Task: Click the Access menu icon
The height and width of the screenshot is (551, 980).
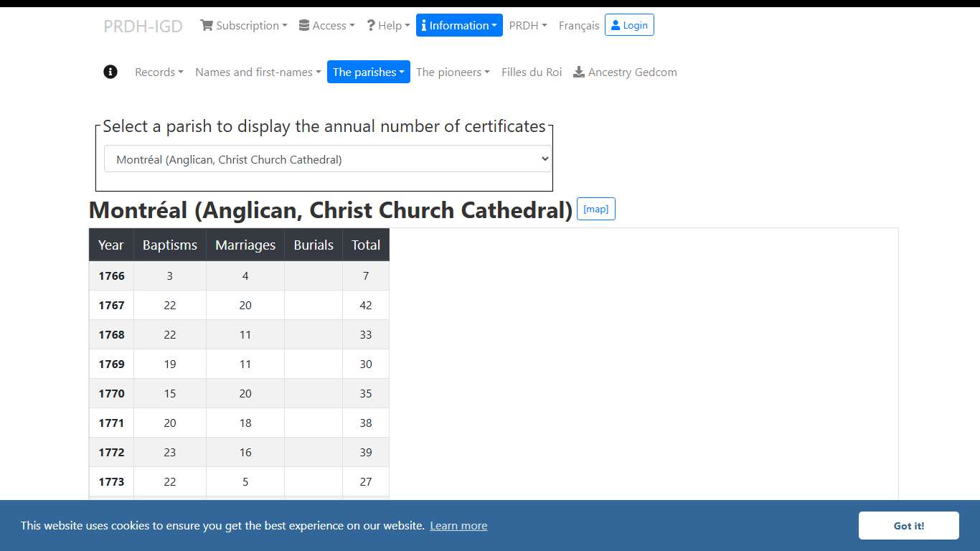Action: point(303,25)
